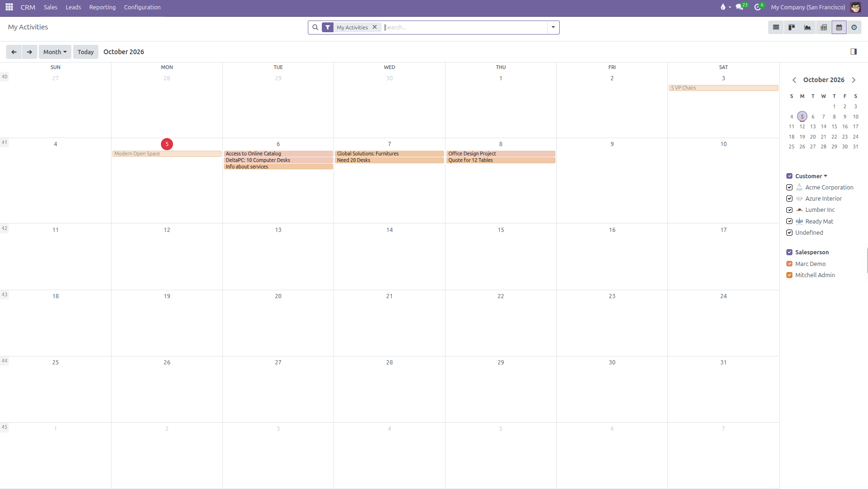The width and height of the screenshot is (868, 489).
Task: Open the activities clock notification icon
Action: (758, 7)
